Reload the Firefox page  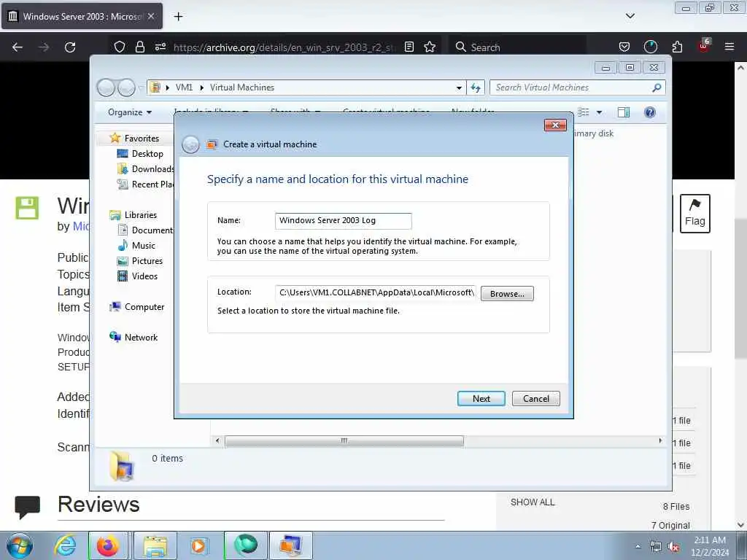70,47
